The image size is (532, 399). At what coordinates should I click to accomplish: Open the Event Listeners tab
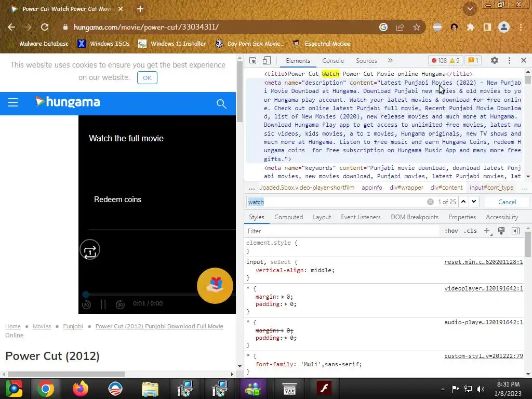(361, 217)
